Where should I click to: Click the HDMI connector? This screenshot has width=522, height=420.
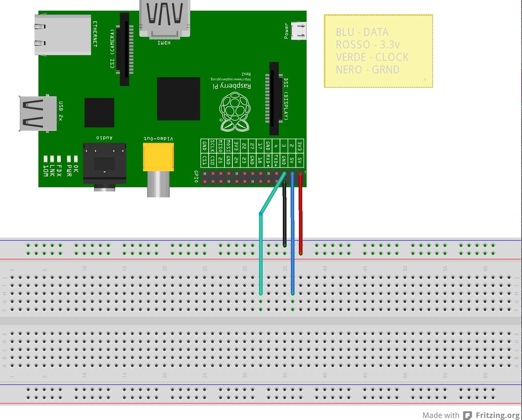coord(164,20)
